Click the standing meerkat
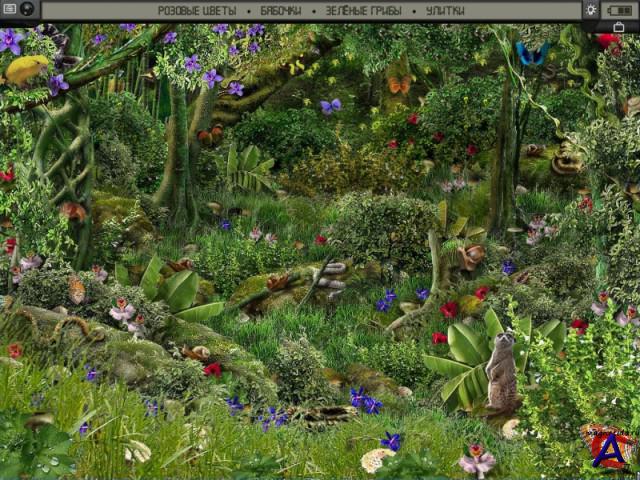This screenshot has height=480, width=640. tap(501, 372)
